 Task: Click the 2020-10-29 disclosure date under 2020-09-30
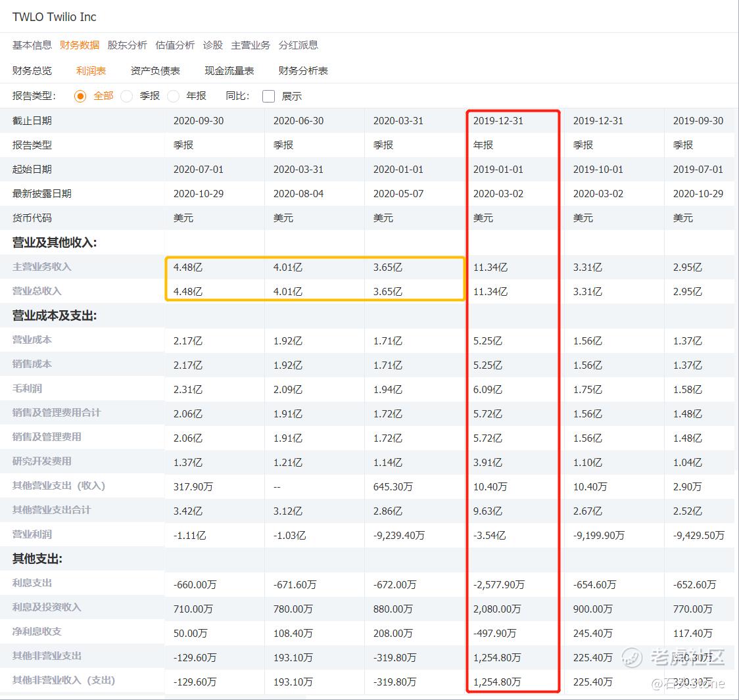[199, 194]
